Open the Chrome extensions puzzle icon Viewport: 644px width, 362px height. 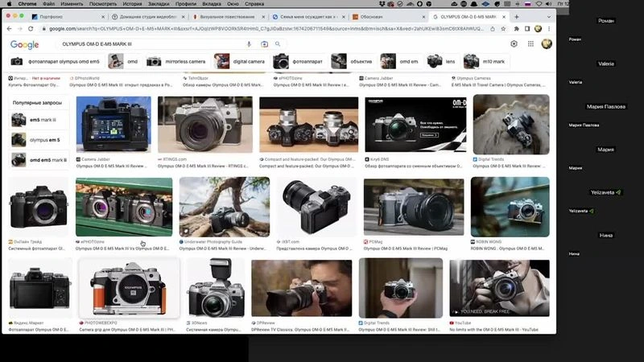tap(516, 29)
